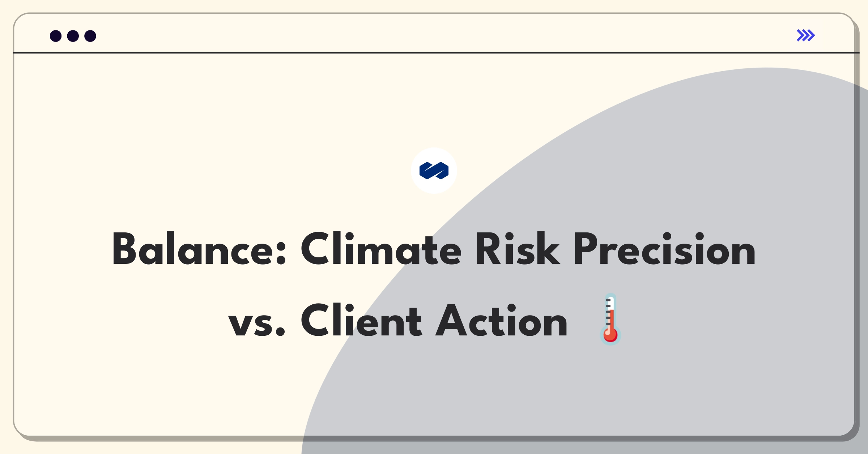
Task: Click the word Risk in the headline
Action: [x=518, y=249]
